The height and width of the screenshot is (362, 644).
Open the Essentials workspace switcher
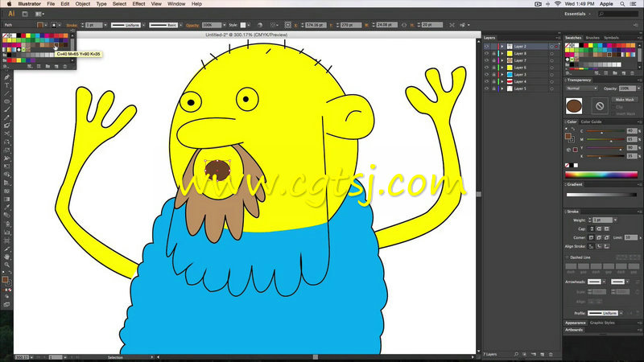click(x=577, y=14)
